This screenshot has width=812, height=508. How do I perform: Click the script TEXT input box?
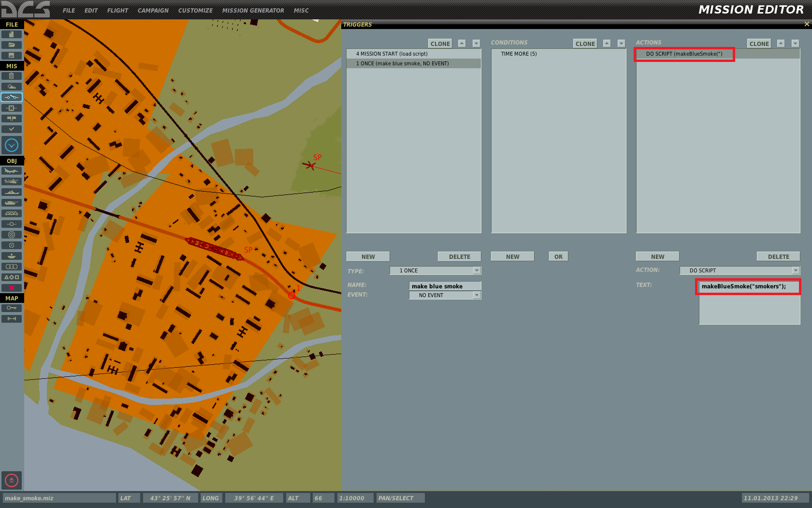pyautogui.click(x=750, y=303)
